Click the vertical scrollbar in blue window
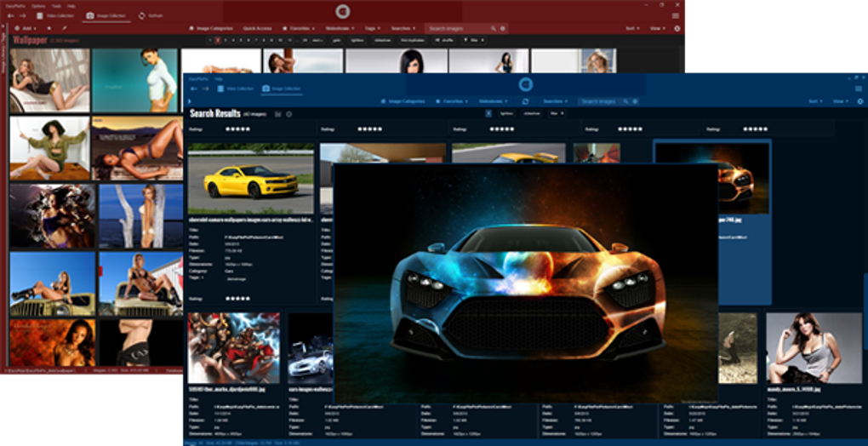Viewport: 868px width, 446px height. pyautogui.click(x=865, y=310)
